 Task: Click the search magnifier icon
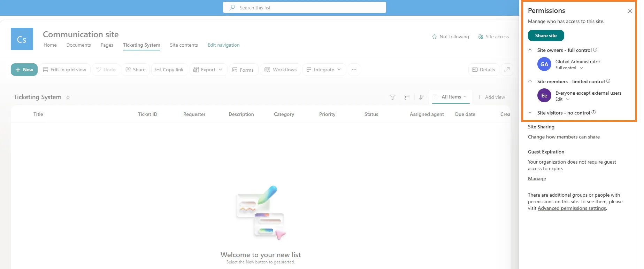[232, 7]
